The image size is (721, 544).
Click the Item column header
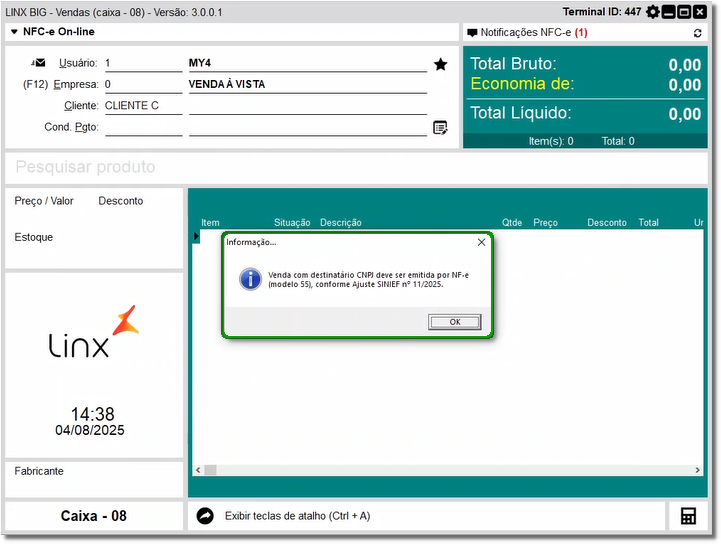[x=210, y=223]
